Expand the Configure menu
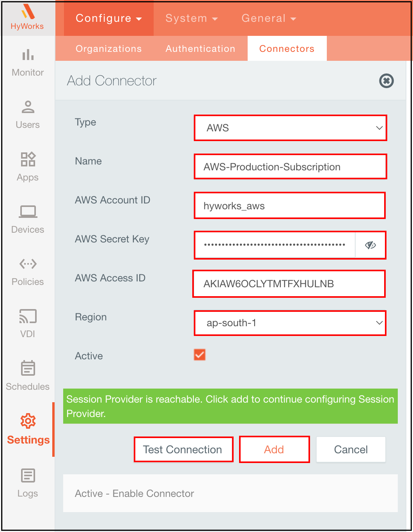 click(109, 18)
